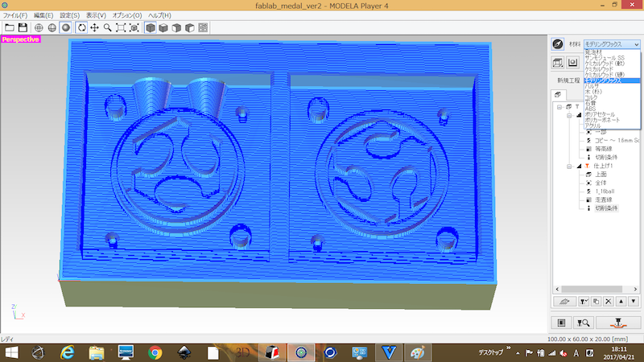Open the model box icon below material
Screen dimensions: 644x362
click(x=558, y=63)
